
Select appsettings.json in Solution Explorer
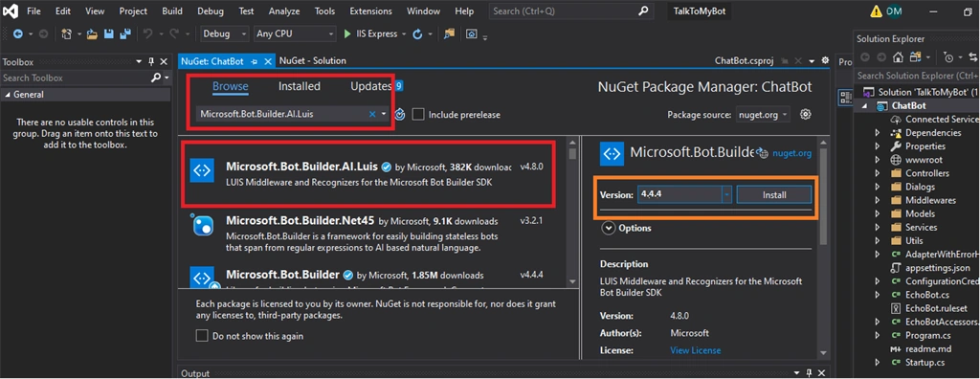click(938, 268)
